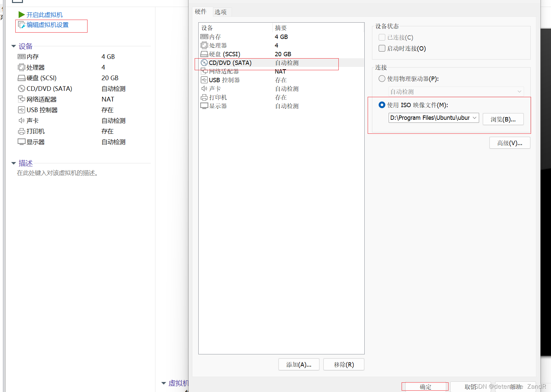Click processor icon in settings dialog list

pyautogui.click(x=204, y=45)
